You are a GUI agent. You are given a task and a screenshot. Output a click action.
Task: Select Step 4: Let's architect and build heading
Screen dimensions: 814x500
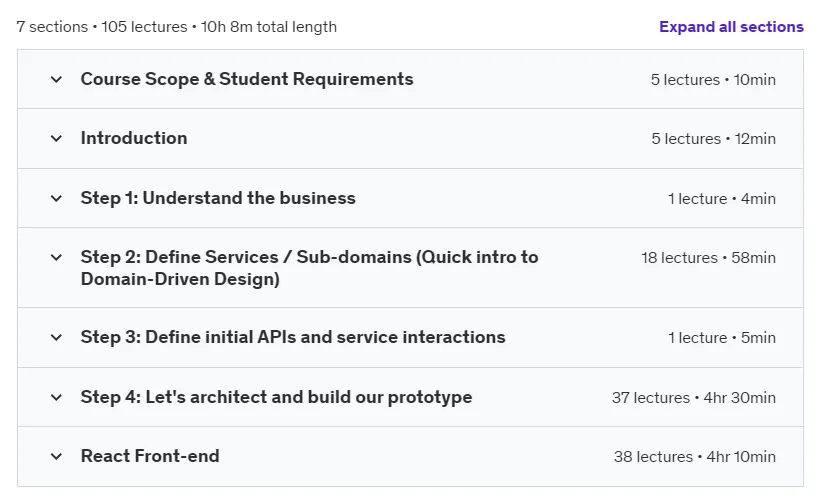point(276,397)
